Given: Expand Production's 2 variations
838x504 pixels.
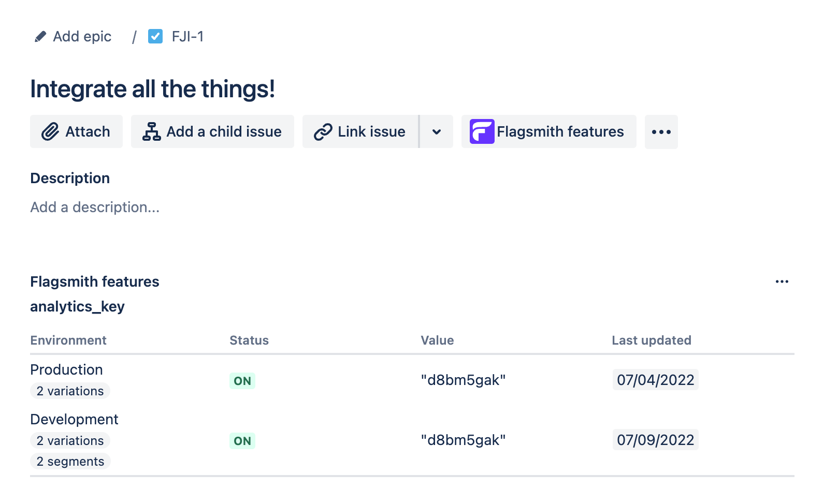Looking at the screenshot, I should tap(69, 391).
